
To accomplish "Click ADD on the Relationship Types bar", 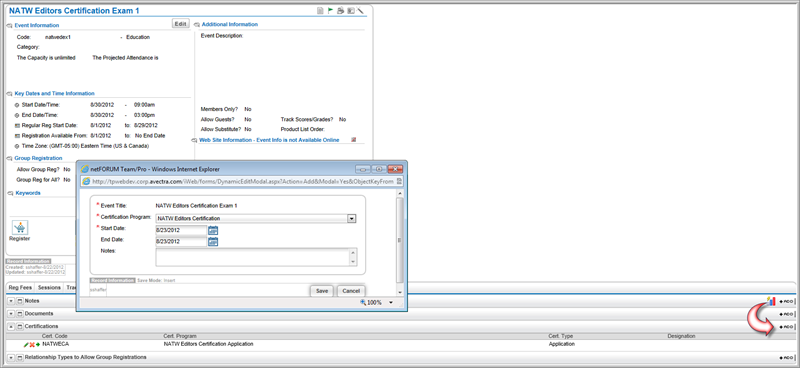I will (786, 358).
